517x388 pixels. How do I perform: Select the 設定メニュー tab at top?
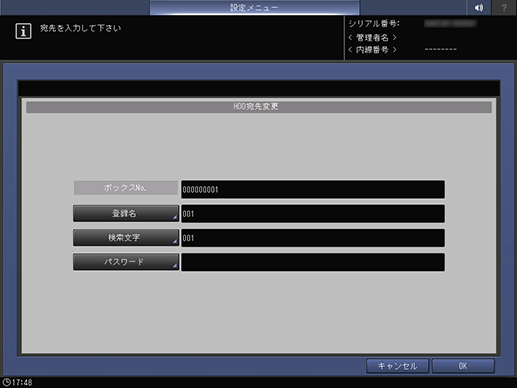[x=254, y=7]
